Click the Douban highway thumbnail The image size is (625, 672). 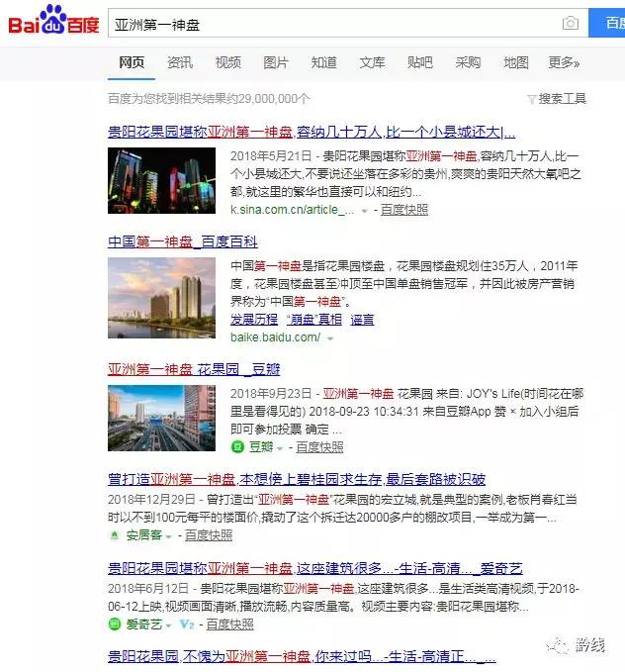pos(161,418)
